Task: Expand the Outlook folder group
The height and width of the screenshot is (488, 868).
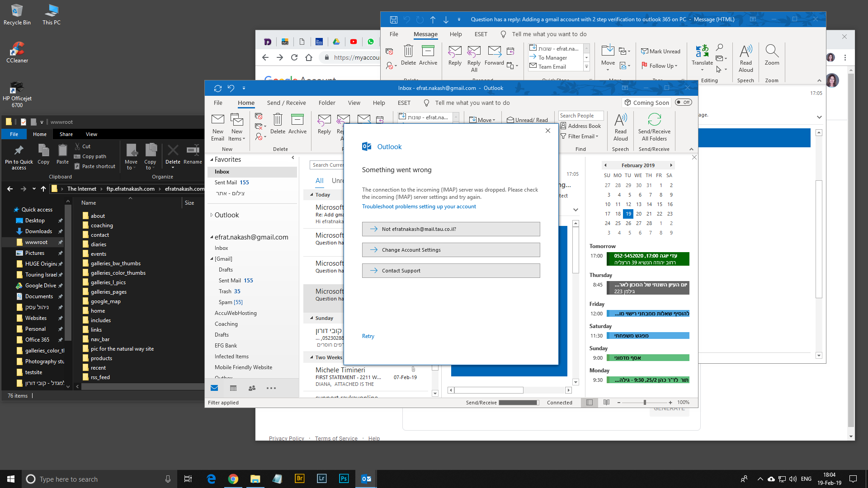Action: coord(212,215)
